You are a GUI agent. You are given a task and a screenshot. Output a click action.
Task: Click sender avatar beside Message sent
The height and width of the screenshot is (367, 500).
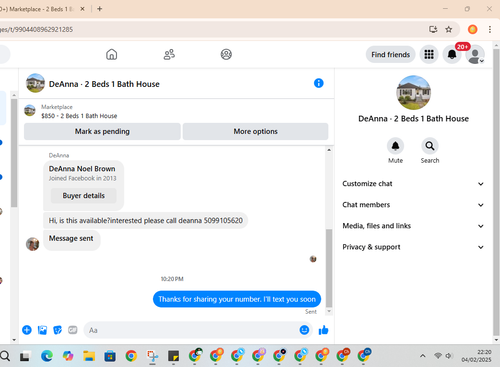click(x=33, y=244)
